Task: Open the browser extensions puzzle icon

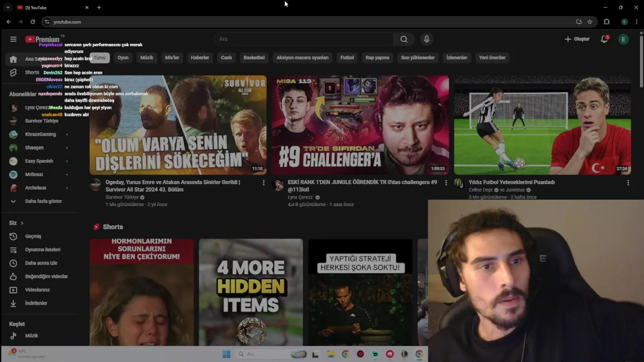Action: pyautogui.click(x=606, y=22)
